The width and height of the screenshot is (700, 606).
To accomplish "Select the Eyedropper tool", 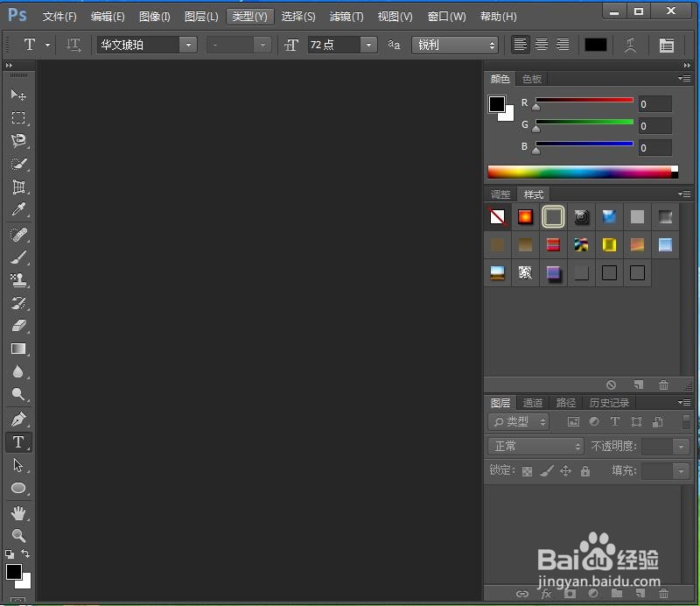I will click(18, 209).
